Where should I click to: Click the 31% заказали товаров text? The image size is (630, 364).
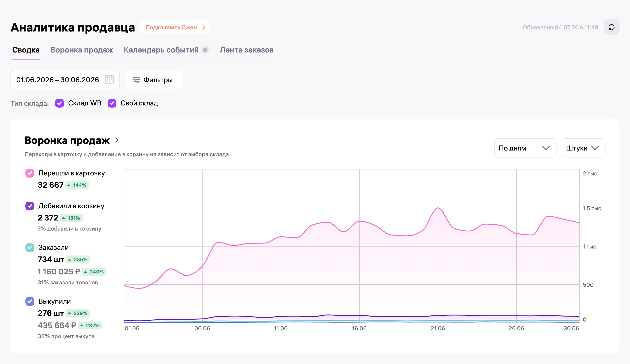coord(68,282)
